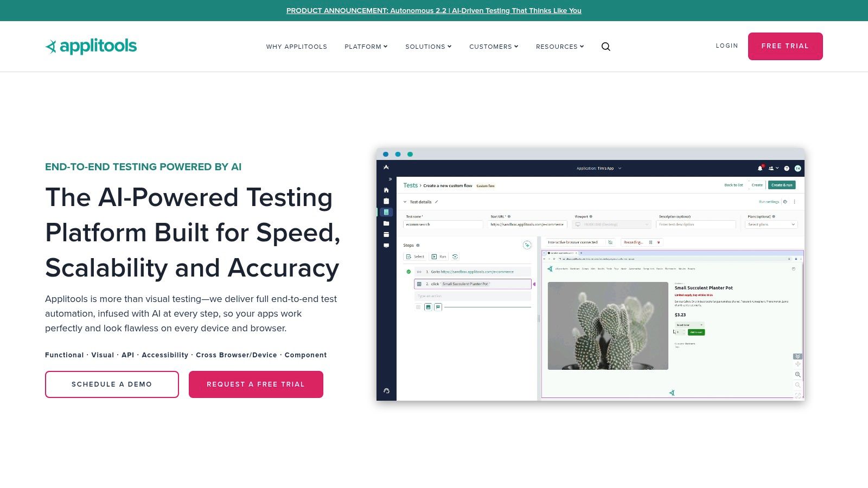Click the archive box icon in demo sidebar

386,234
